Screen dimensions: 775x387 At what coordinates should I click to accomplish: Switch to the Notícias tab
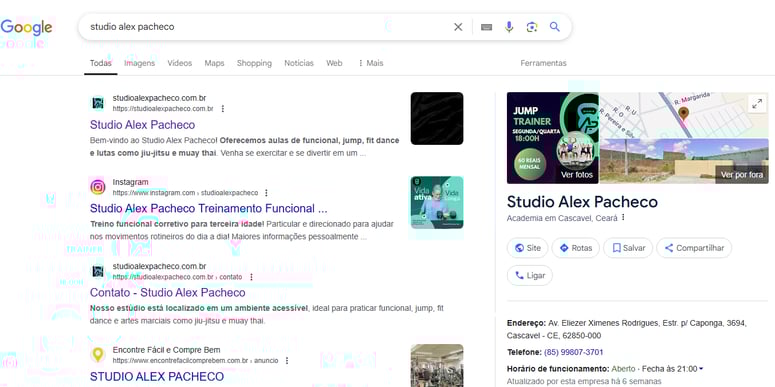click(299, 63)
